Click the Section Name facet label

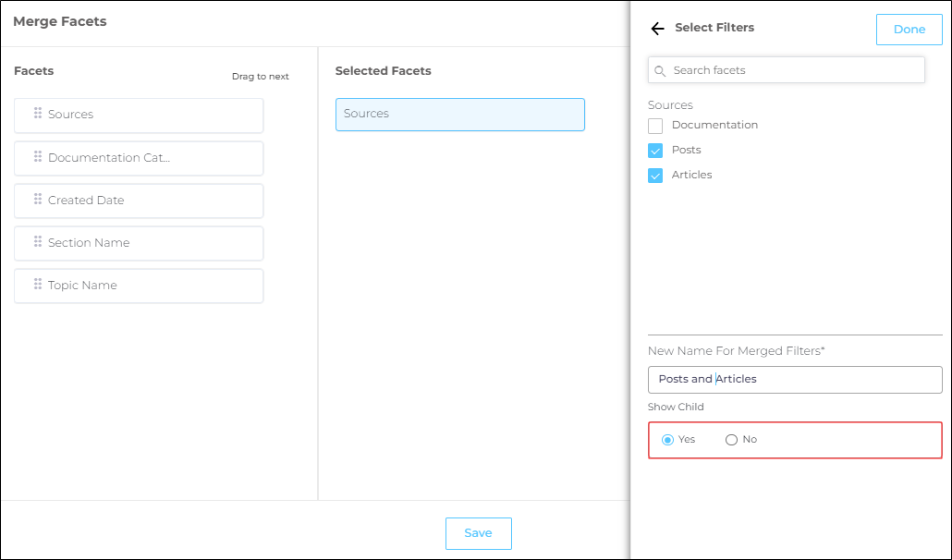coord(89,243)
